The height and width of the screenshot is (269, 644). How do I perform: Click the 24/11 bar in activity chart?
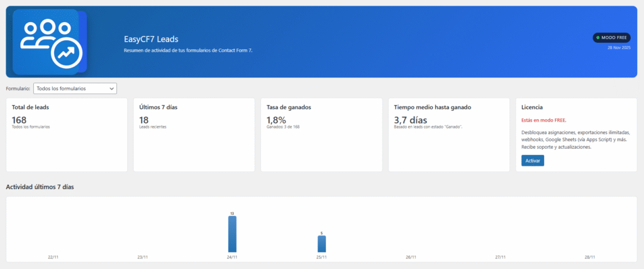(x=232, y=234)
